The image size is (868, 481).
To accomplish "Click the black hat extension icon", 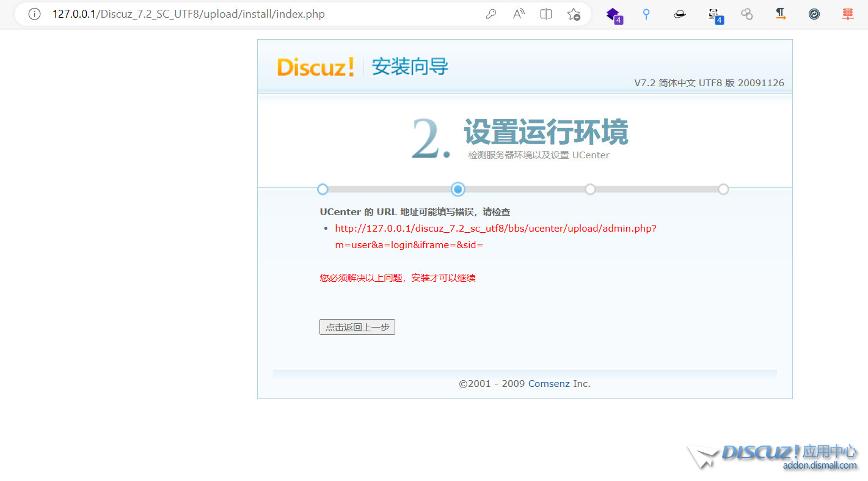I will 679,13.
